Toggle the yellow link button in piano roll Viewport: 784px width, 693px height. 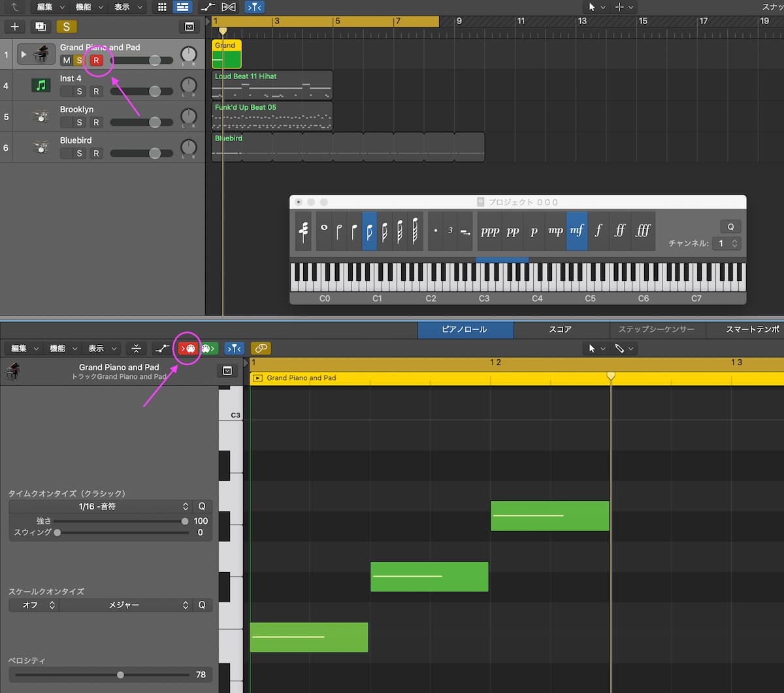(x=261, y=349)
